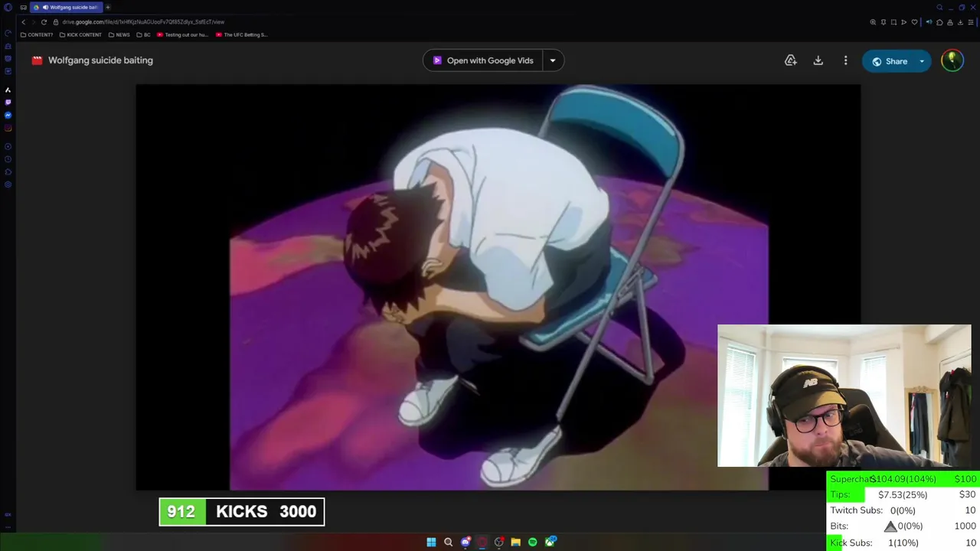980x551 pixels.
Task: Click the Twitch Subs: 0(0%) row
Action: [903, 510]
